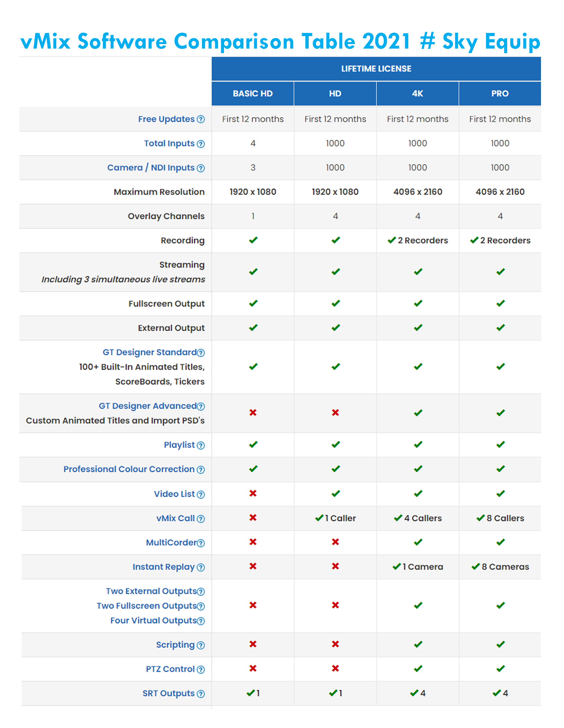Click 'Including 3 simultaneous live streams' text
Image resolution: width=564 pixels, height=728 pixels.
[123, 279]
